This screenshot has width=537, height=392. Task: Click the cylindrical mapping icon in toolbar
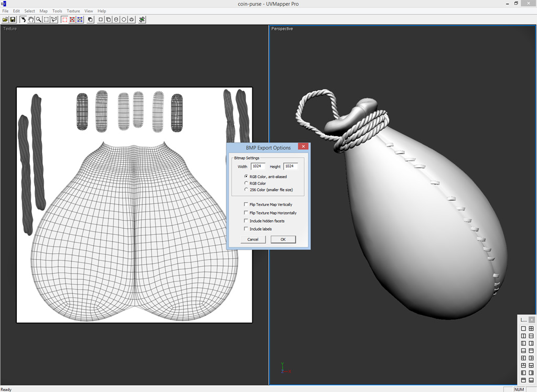[x=116, y=19]
